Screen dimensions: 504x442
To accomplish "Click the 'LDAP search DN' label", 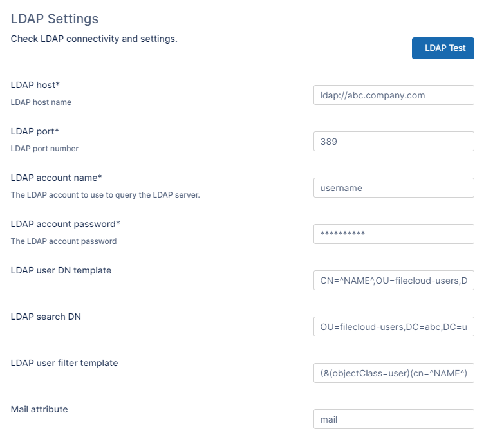I will pos(46,317).
